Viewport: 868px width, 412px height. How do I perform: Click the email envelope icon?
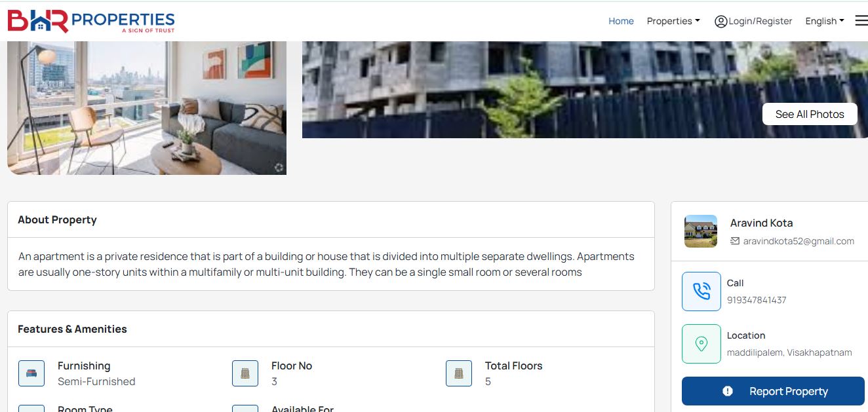tap(735, 241)
